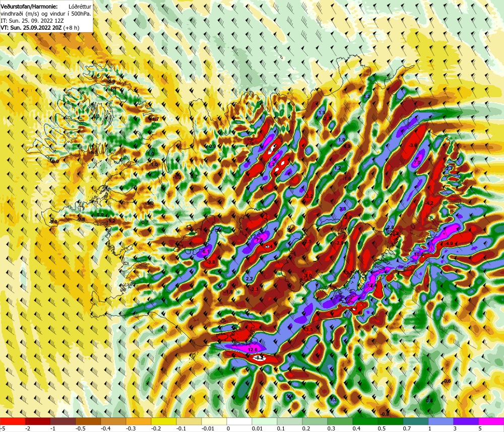The width and height of the screenshot is (504, 432).
Task: Click the '3.3' value label
Action: (x=342, y=209)
